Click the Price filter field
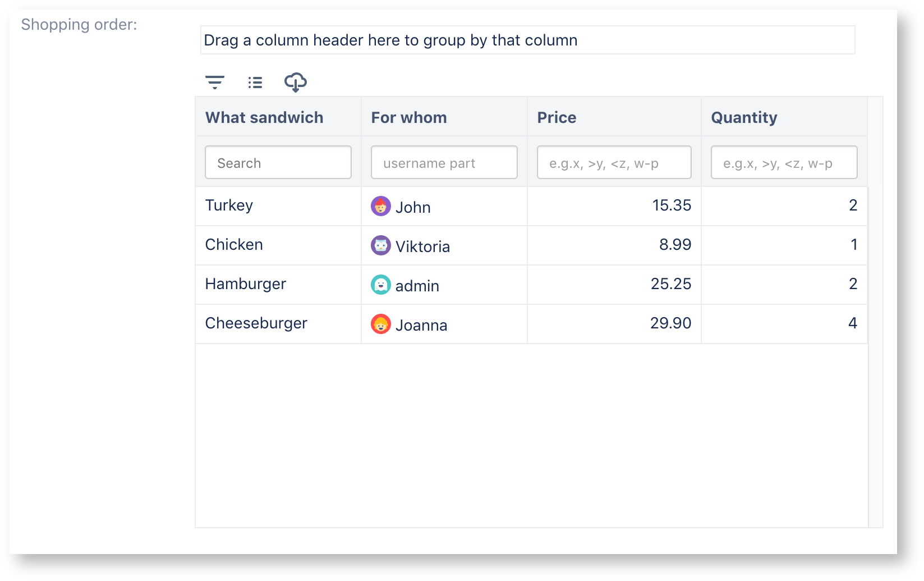This screenshot has height=581, width=924. (x=614, y=162)
